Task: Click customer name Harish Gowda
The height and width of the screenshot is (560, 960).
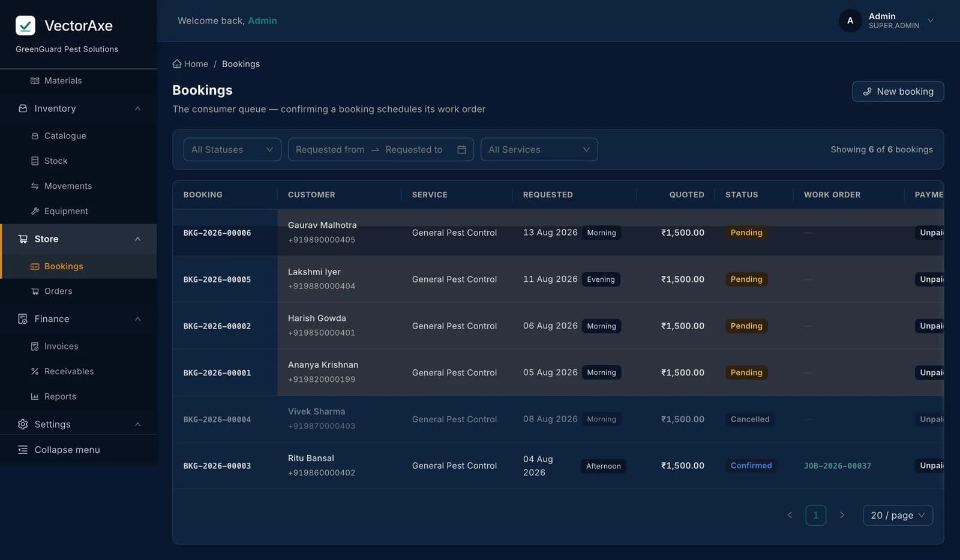Action: pos(317,318)
